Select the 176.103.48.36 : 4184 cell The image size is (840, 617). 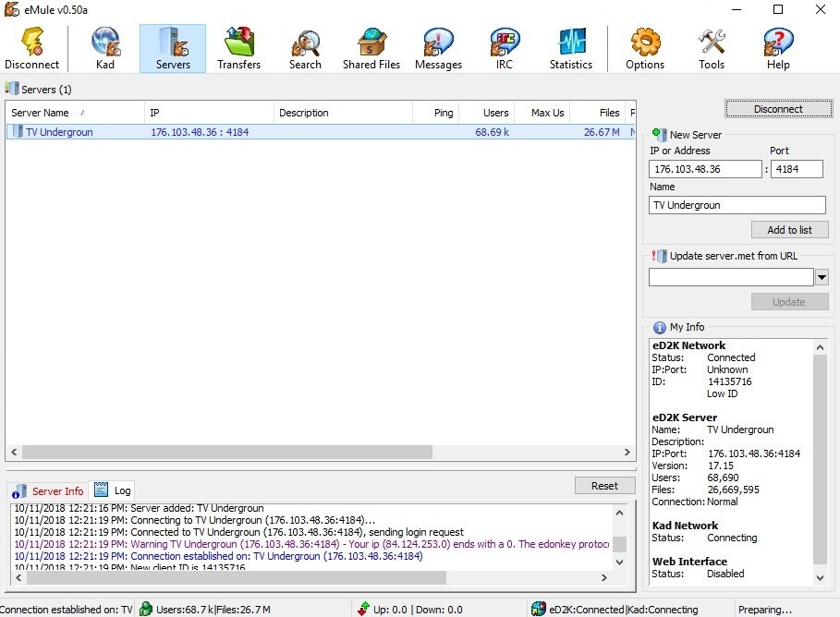(200, 132)
